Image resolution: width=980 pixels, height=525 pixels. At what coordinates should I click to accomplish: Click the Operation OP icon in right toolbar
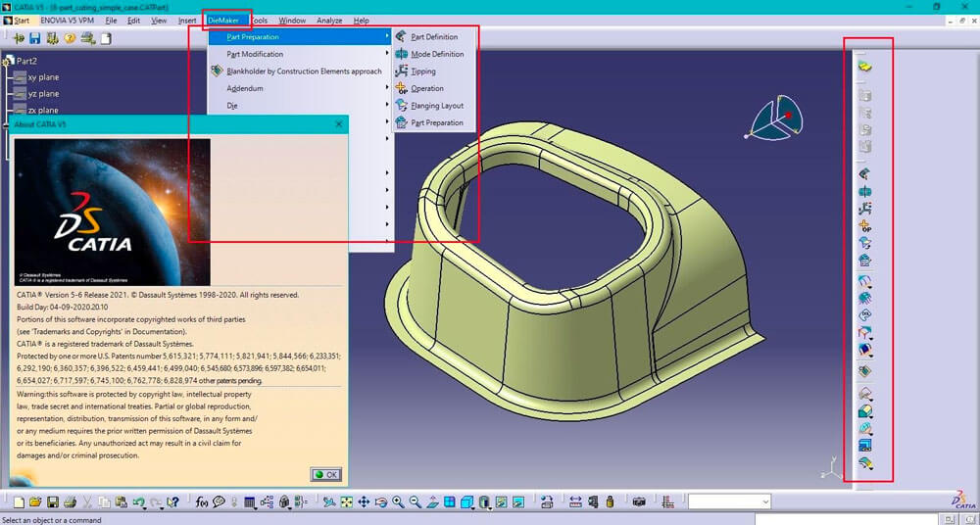tap(865, 226)
